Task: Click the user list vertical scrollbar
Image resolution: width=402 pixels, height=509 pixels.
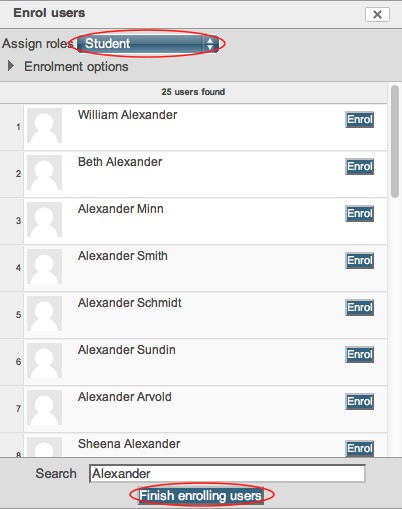Action: [x=395, y=141]
